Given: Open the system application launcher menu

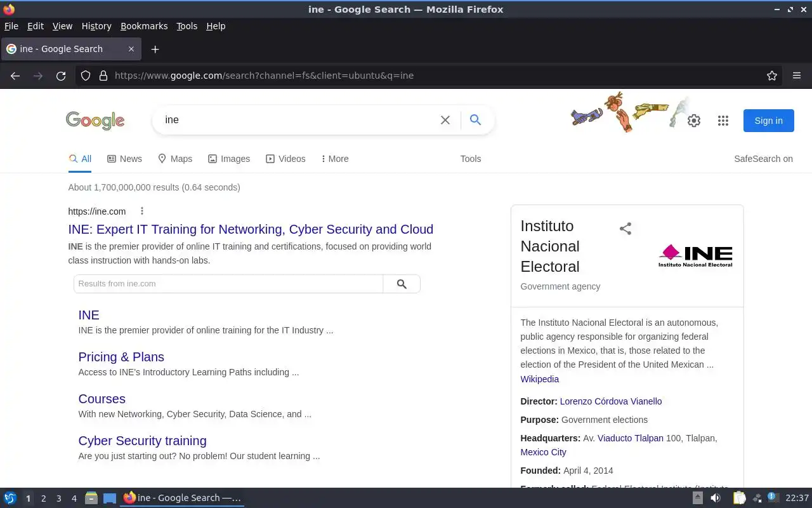Looking at the screenshot, I should coord(10,498).
